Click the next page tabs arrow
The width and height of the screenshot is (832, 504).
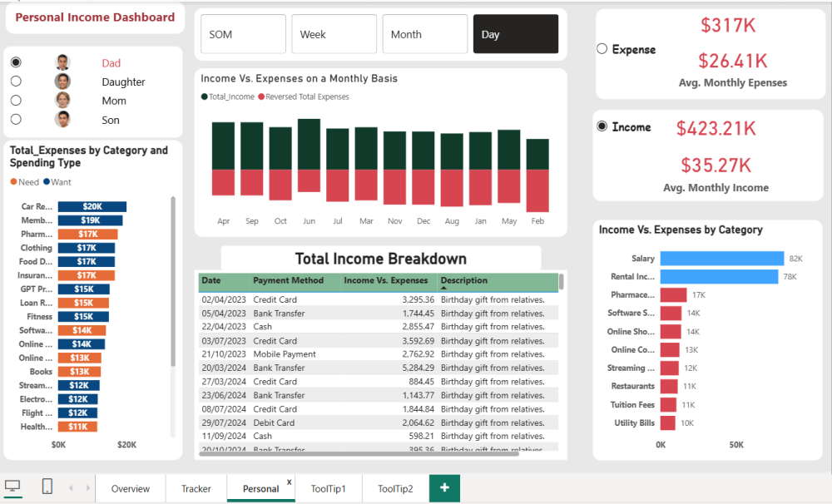tap(84, 488)
